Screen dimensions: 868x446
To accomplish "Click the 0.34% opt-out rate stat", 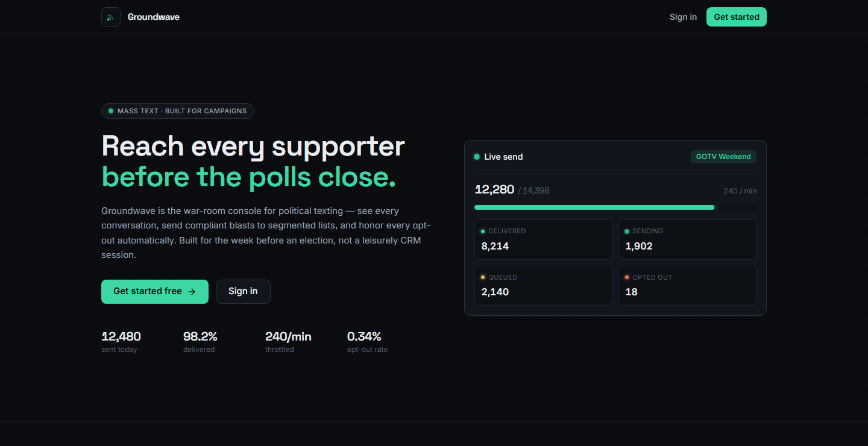I will point(367,342).
